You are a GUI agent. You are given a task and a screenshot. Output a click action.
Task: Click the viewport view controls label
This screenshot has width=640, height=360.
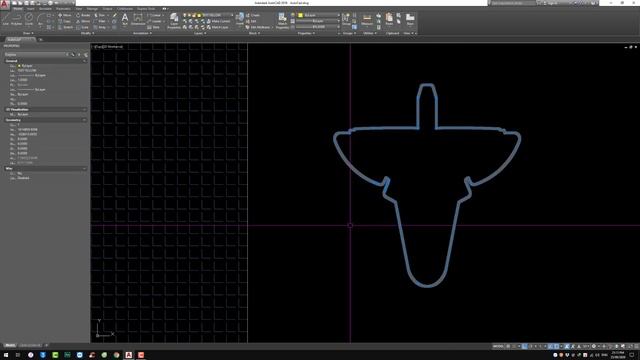tap(108, 47)
